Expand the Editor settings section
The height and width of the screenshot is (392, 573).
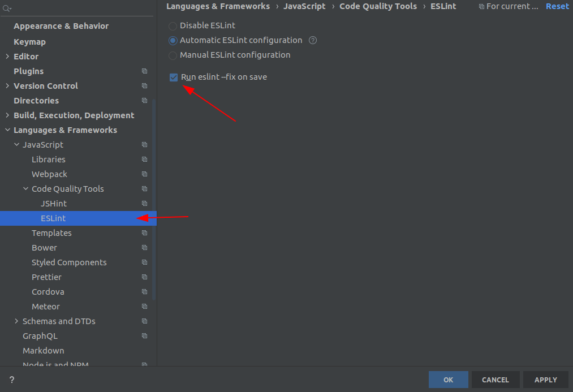[x=7, y=57]
